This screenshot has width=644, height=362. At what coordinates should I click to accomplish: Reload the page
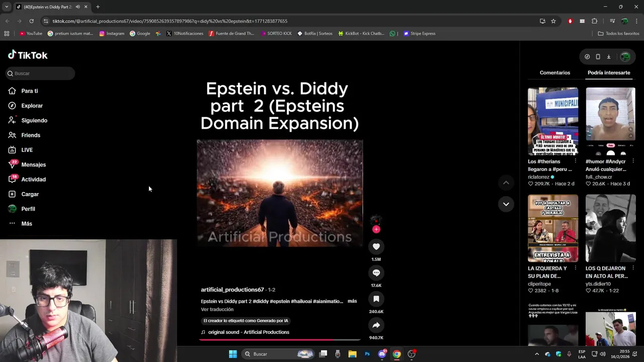tap(31, 21)
